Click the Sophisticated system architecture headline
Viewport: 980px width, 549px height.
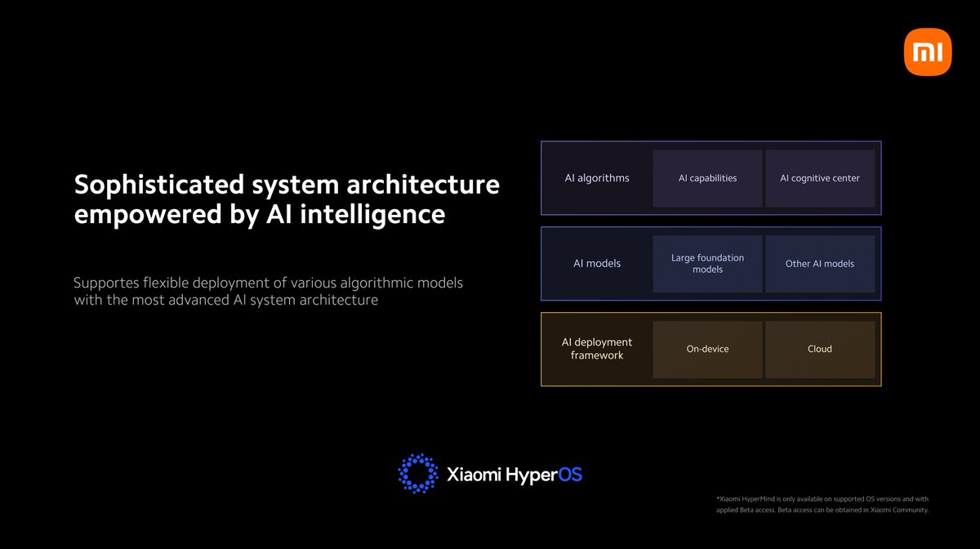[x=287, y=199]
